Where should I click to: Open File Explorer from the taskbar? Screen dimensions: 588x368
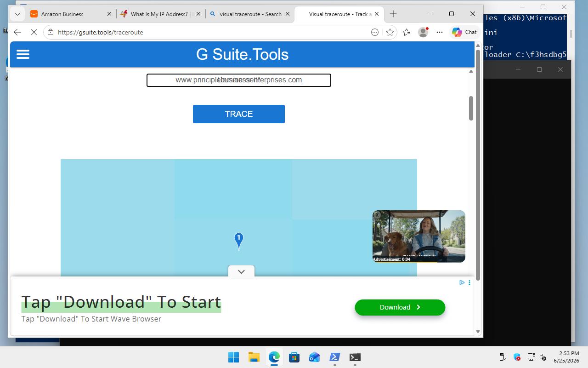tap(254, 357)
